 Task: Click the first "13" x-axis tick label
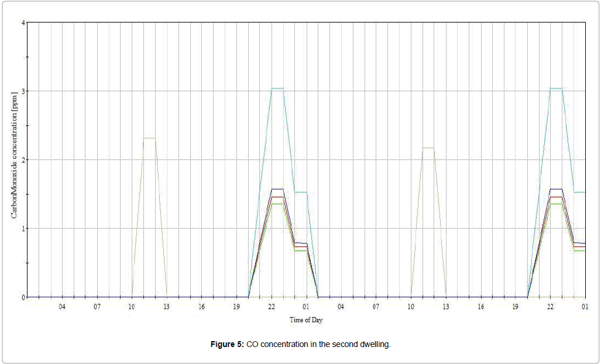coord(167,306)
